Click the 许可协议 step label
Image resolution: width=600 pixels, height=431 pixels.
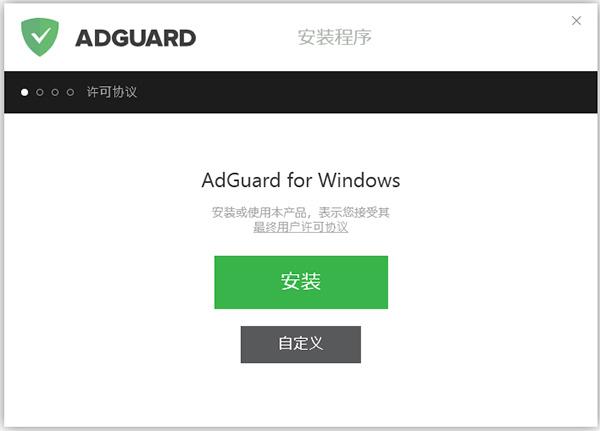pos(112,92)
